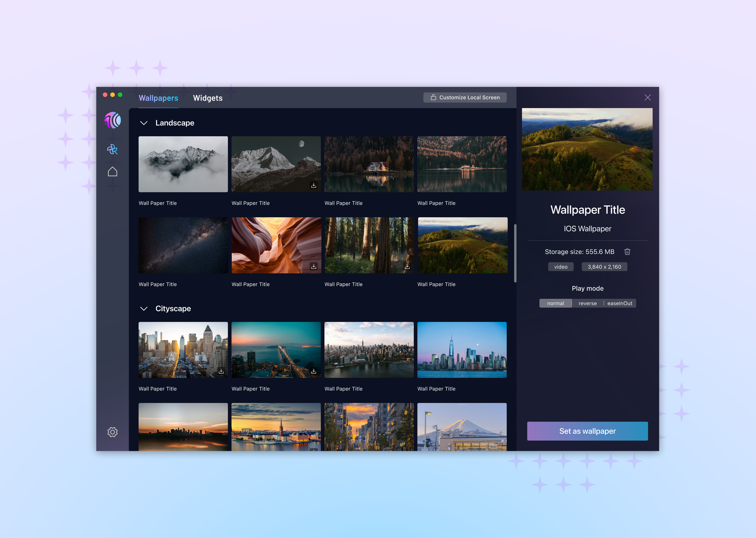Delete wallpaper with the trash icon
This screenshot has height=538, width=756.
coord(627,252)
